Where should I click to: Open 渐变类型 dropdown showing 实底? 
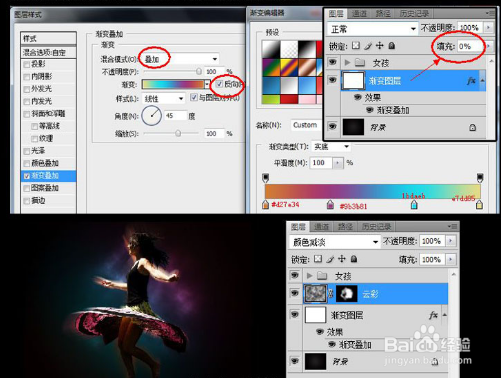point(331,146)
